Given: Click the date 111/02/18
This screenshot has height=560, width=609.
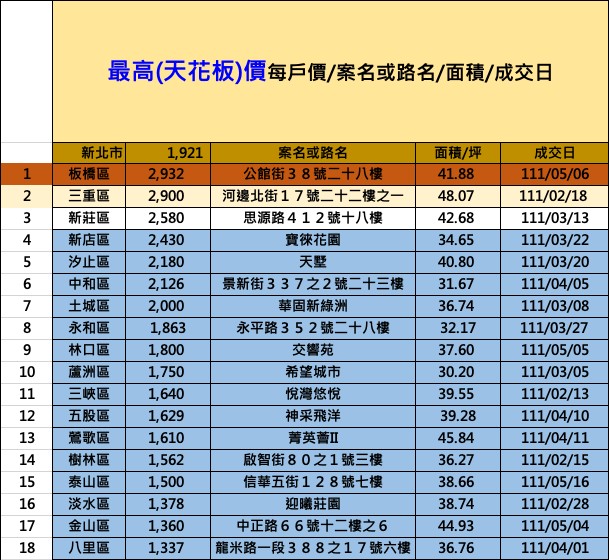Looking at the screenshot, I should (x=554, y=196).
